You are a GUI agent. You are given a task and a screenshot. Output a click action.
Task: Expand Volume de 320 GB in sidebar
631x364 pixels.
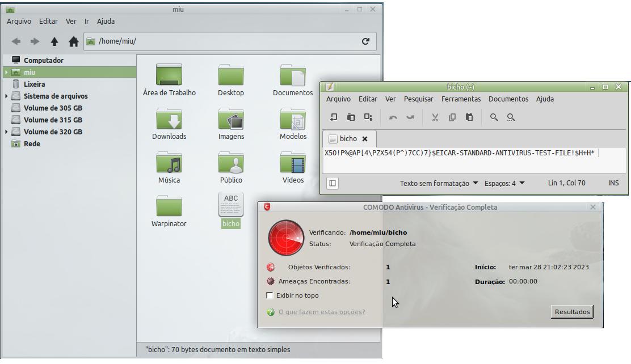(6, 132)
